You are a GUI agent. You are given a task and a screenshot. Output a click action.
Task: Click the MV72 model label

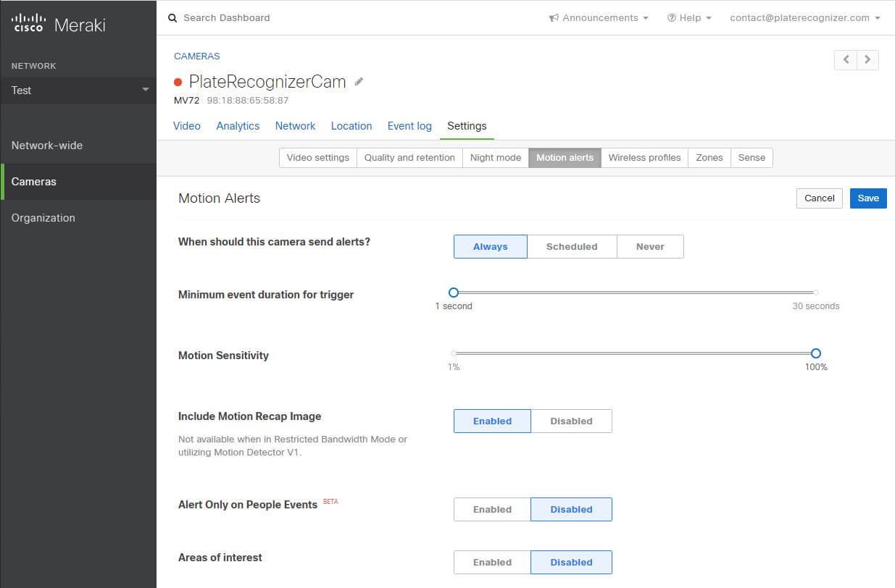point(186,101)
